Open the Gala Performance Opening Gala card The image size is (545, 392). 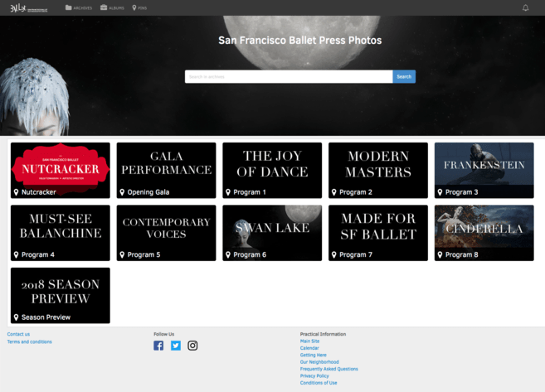pyautogui.click(x=167, y=171)
